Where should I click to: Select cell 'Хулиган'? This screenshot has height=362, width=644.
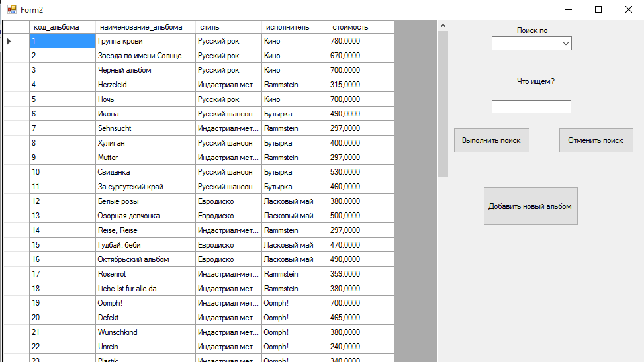click(146, 143)
